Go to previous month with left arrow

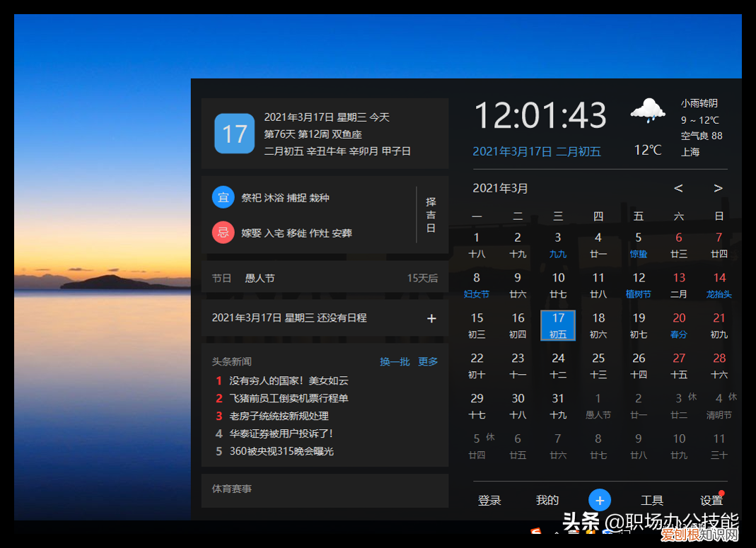678,188
